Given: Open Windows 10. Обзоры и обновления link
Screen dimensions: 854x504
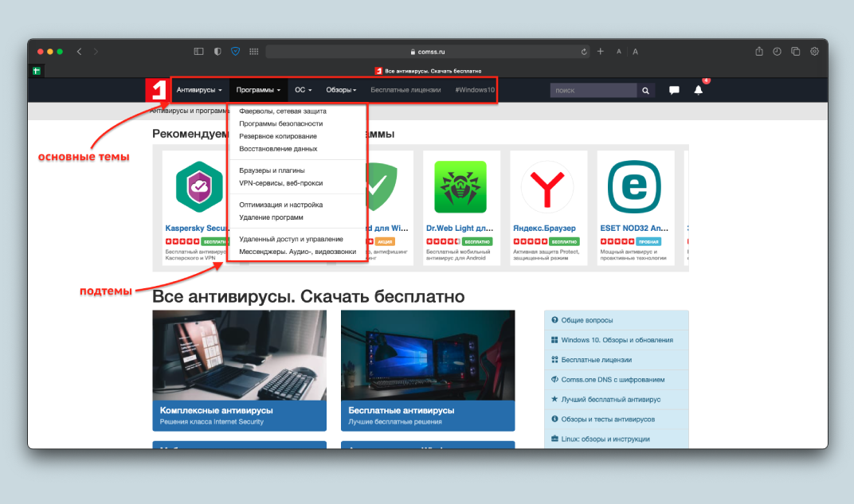Looking at the screenshot, I should tap(616, 340).
